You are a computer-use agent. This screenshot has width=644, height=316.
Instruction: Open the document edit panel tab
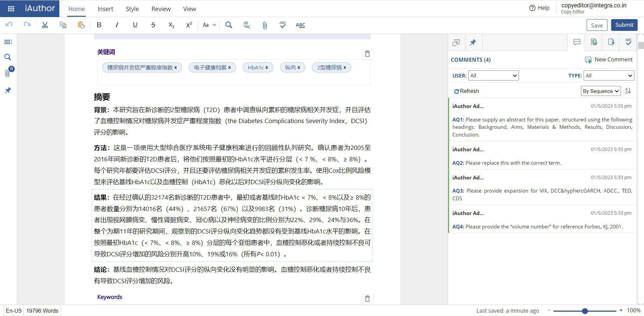pos(611,42)
